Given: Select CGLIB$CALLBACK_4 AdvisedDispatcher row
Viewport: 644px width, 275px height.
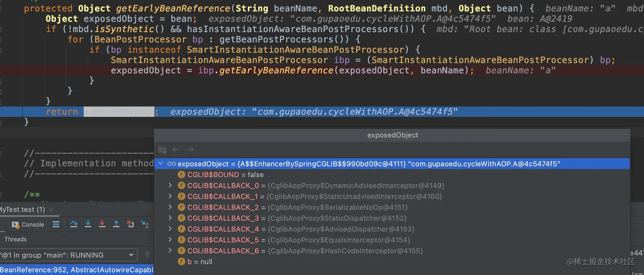Looking at the screenshot, I should pos(392,229).
